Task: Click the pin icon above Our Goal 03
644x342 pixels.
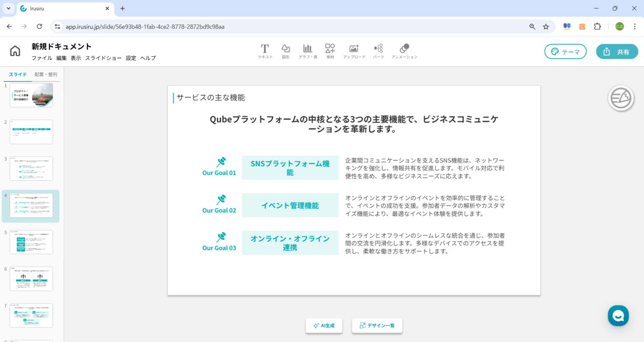Action: 221,237
